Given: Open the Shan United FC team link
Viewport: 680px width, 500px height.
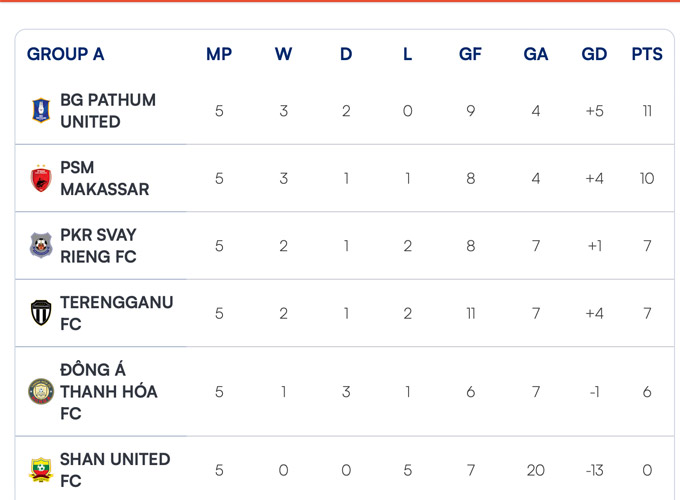Looking at the screenshot, I should 115,470.
